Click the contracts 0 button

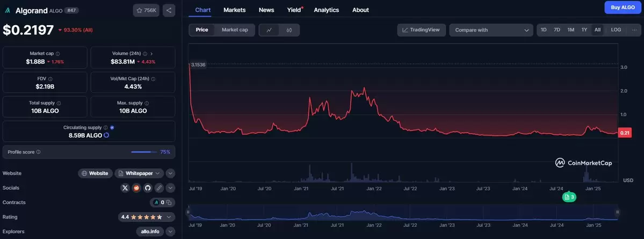163,202
